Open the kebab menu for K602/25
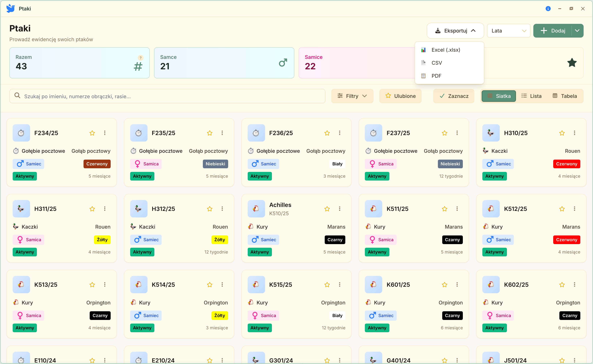This screenshot has width=593, height=364. tap(574, 285)
